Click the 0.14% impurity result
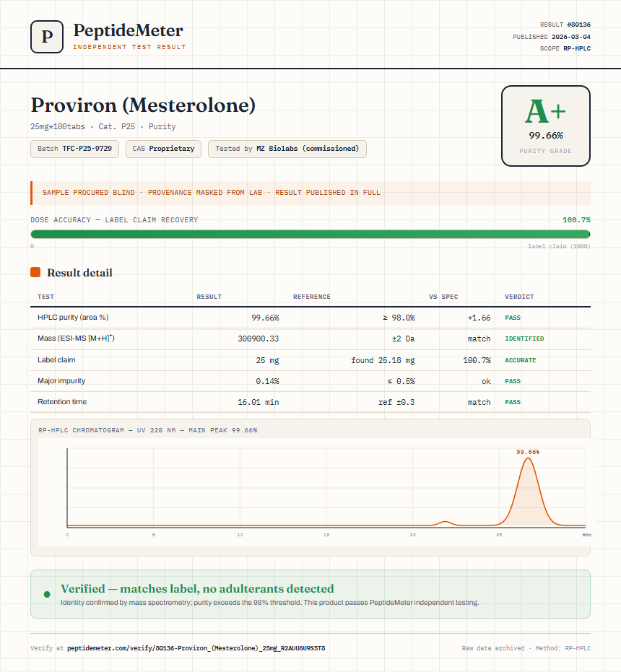 (267, 381)
